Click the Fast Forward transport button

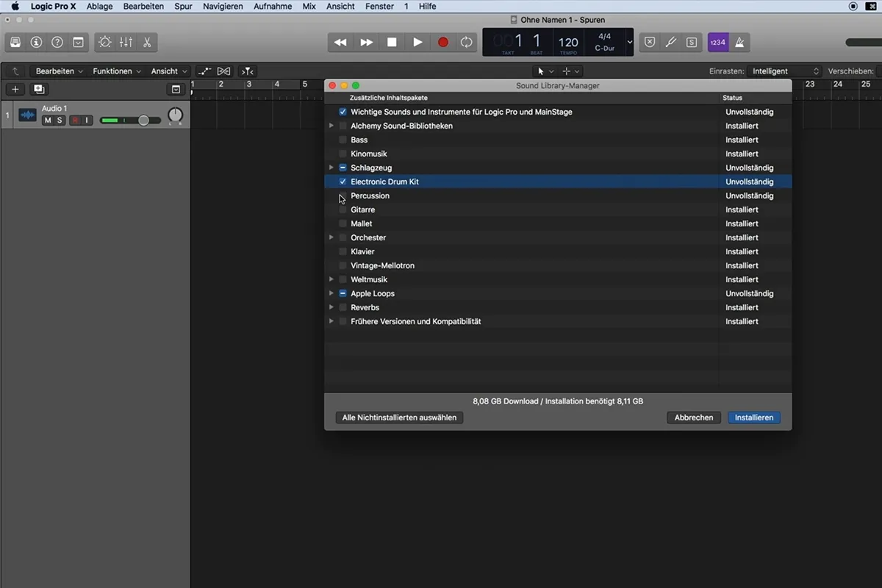(x=366, y=43)
